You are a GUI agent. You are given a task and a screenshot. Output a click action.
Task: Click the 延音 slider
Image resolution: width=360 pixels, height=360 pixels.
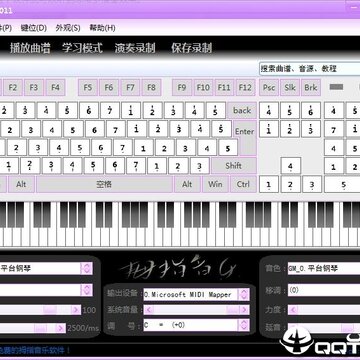point(324,327)
